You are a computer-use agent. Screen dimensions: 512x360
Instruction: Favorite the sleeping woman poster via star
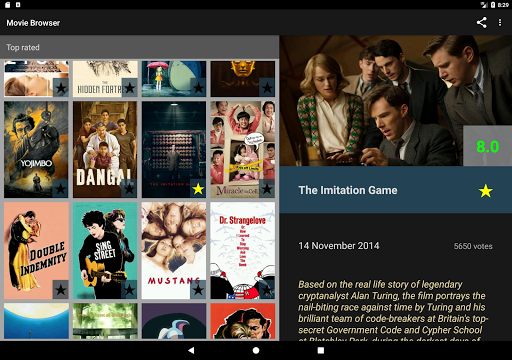click(60, 88)
